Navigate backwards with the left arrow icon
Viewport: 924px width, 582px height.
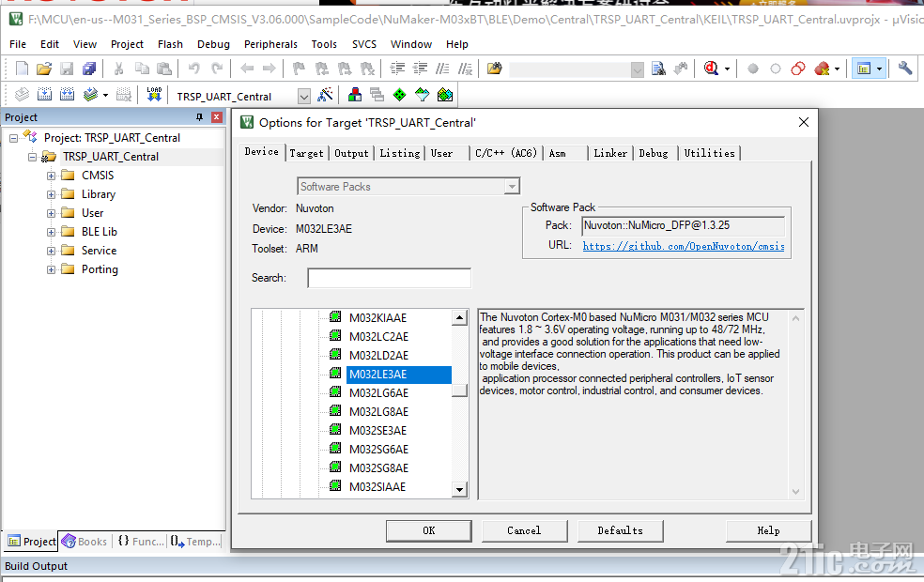tap(247, 69)
